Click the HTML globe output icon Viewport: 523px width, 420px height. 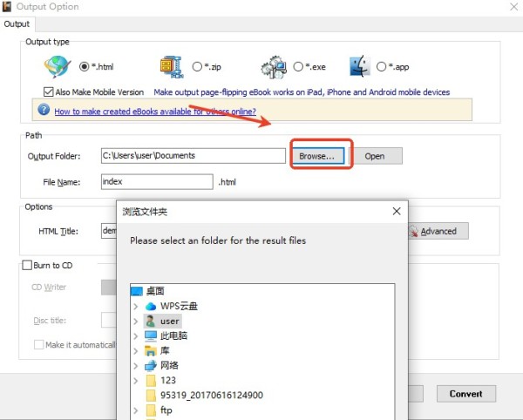58,66
